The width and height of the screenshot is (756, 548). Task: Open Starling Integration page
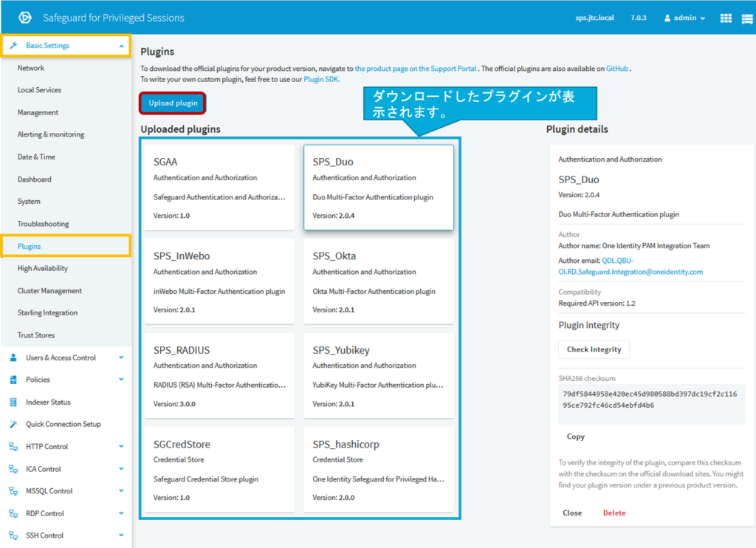tap(47, 313)
